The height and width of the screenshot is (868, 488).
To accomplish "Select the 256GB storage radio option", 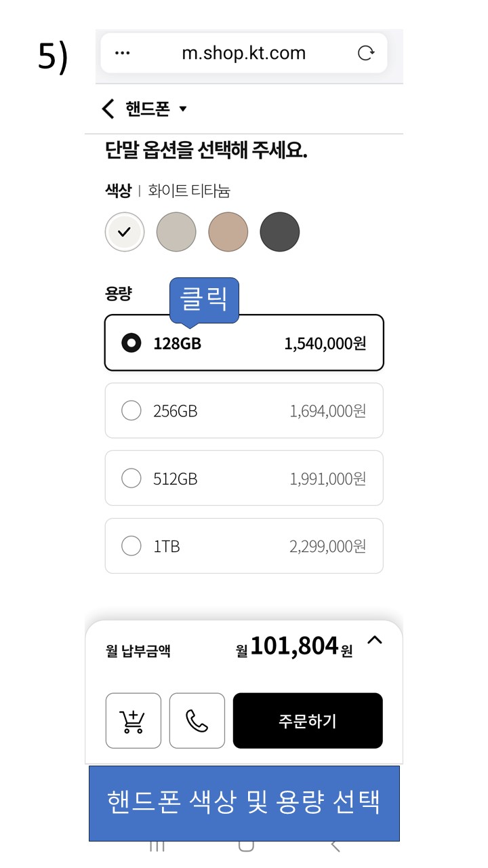I will [244, 410].
